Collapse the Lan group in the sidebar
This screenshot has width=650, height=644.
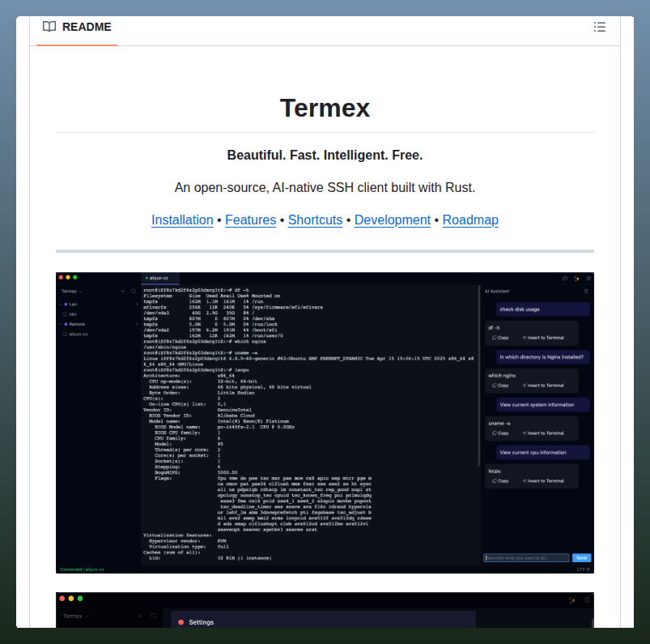(x=61, y=304)
